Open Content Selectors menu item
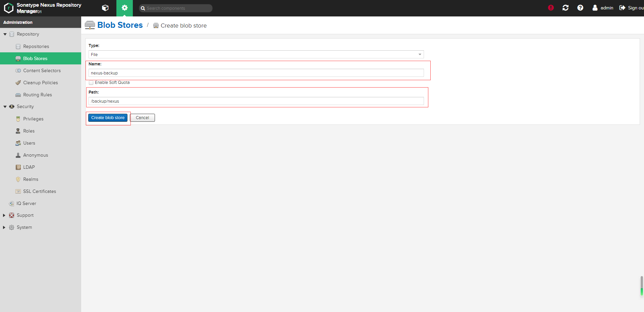 point(41,70)
